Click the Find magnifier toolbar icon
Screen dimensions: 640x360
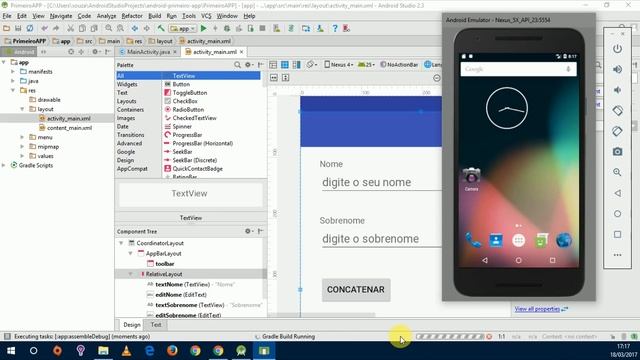[108, 29]
